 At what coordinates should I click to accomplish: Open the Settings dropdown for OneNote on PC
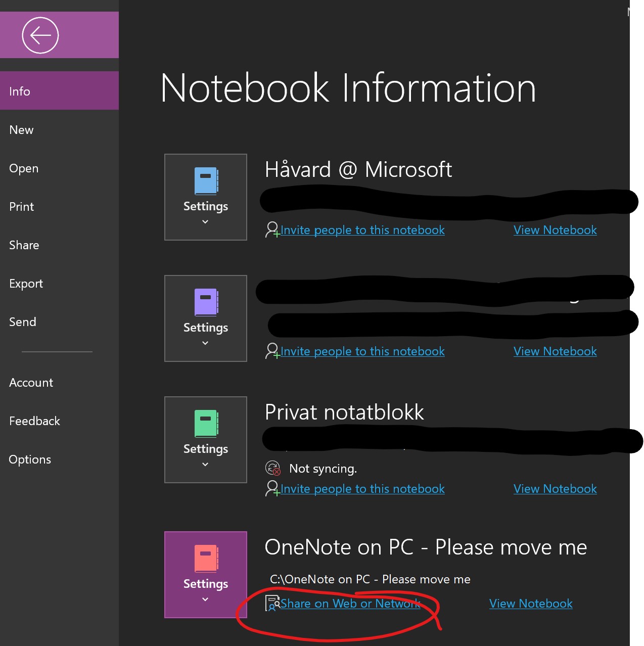205,599
